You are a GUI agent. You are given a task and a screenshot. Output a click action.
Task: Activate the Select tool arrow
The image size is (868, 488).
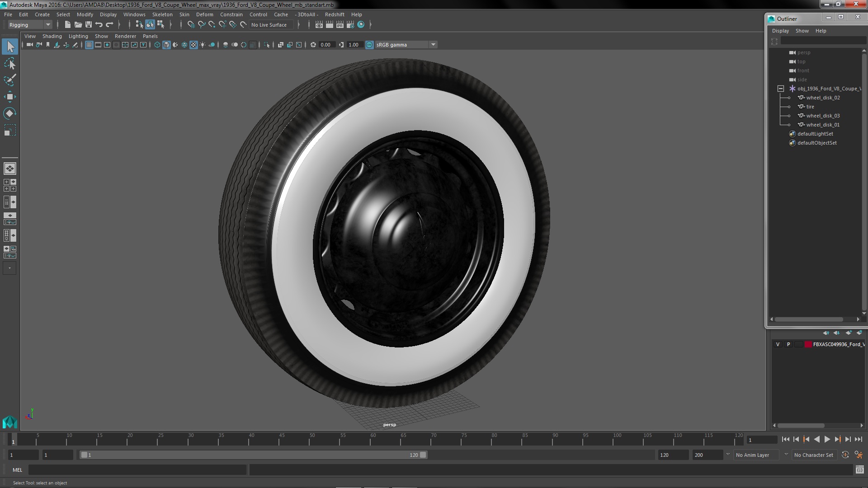coord(10,47)
